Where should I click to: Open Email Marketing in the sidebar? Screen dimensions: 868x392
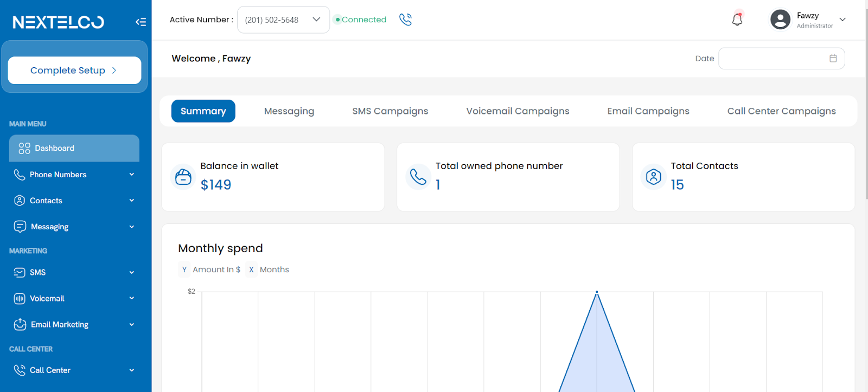point(74,324)
